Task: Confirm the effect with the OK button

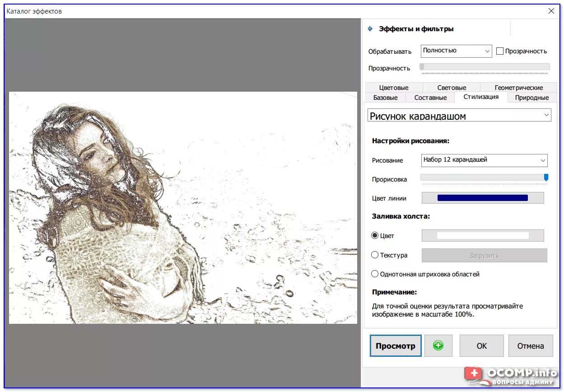Action: pyautogui.click(x=482, y=346)
